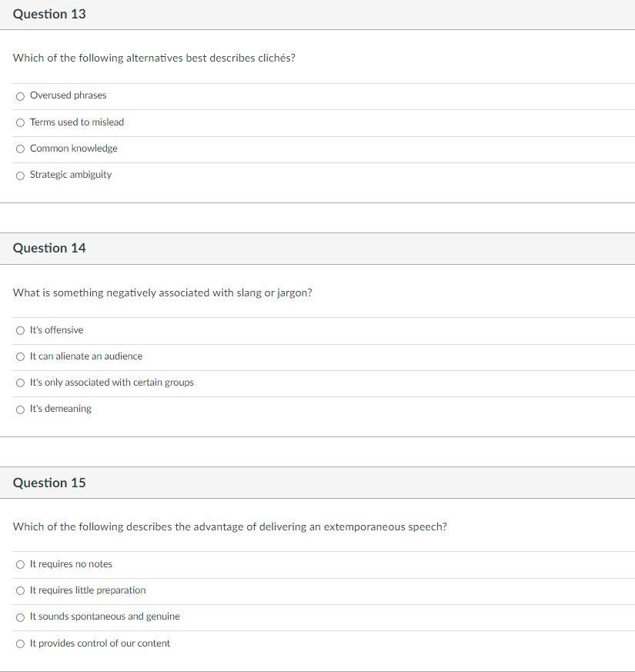
Task: Click the clichés question prompt text
Action: click(155, 58)
